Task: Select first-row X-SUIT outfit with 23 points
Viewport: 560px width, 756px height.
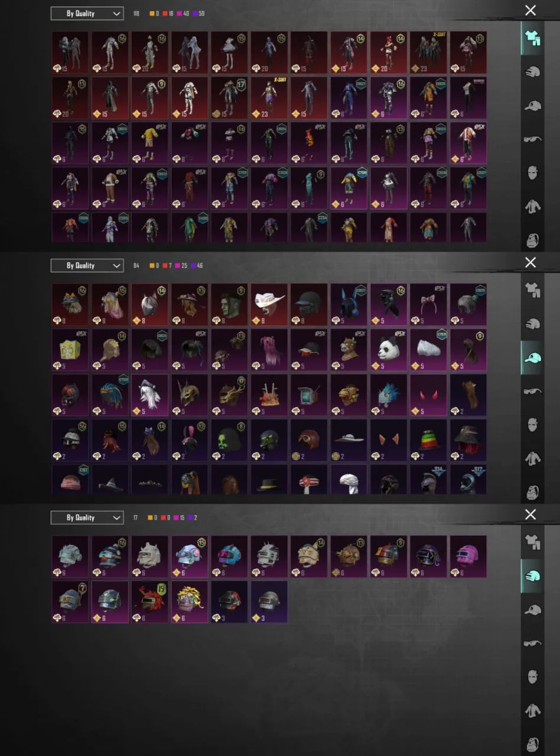Action: 428,52
